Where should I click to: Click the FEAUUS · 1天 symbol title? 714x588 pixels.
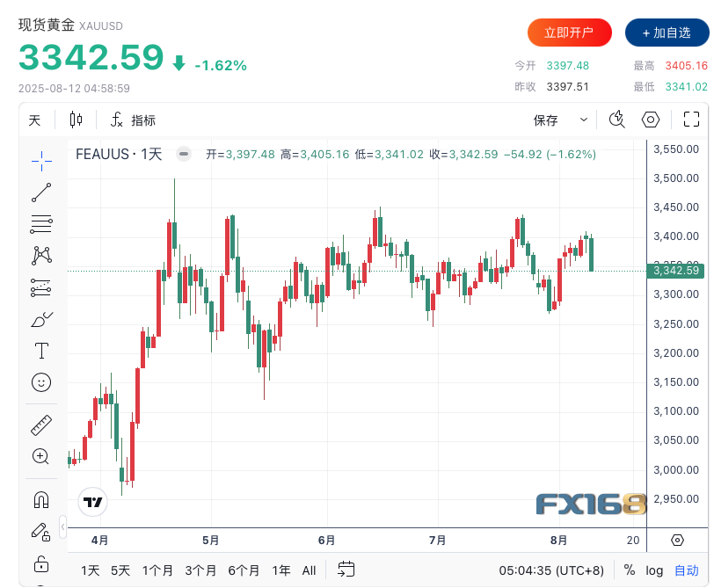119,155
